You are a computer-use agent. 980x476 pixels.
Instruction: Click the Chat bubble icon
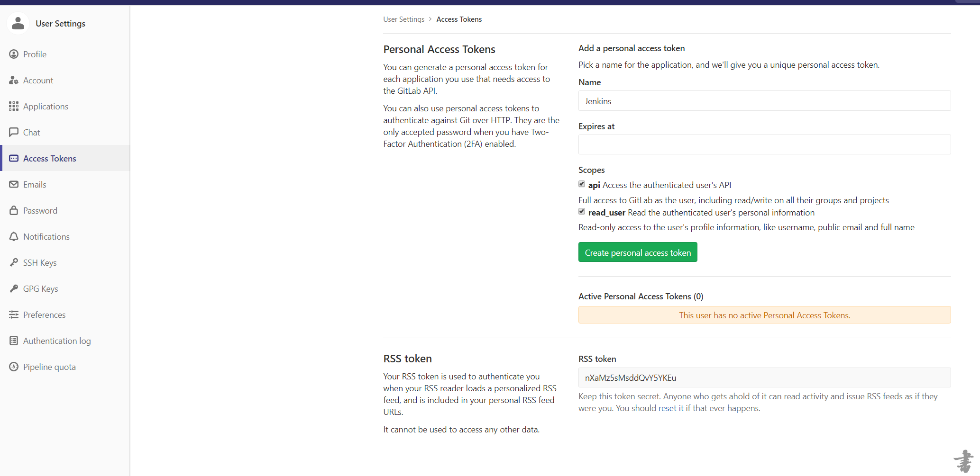(14, 132)
